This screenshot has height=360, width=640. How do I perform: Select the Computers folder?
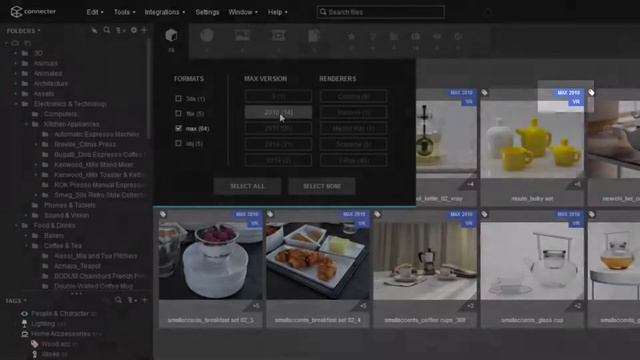tap(60, 114)
